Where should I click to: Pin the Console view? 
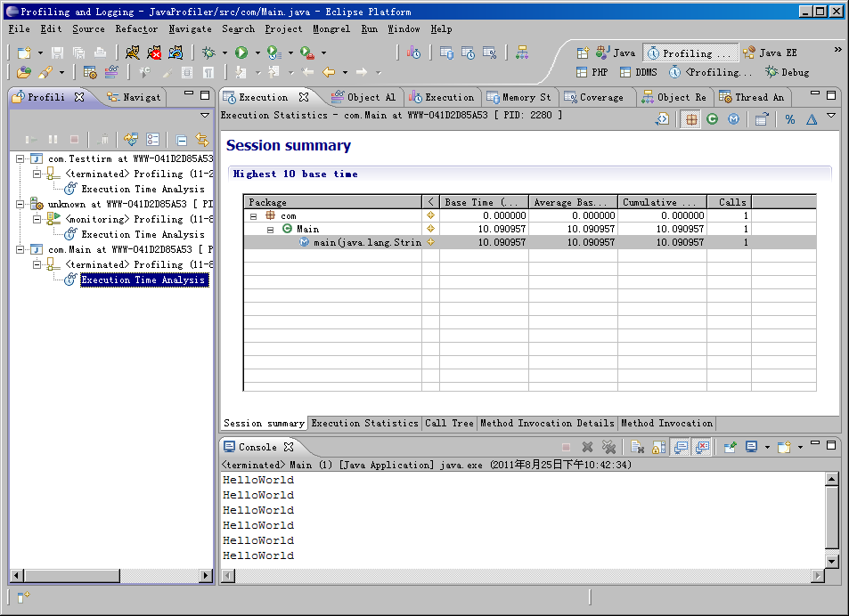click(730, 447)
